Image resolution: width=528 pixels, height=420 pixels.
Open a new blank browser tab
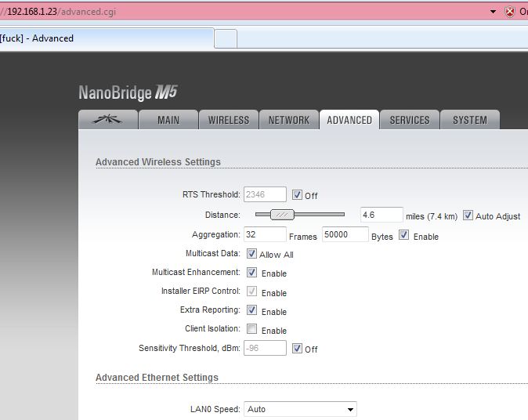(x=226, y=39)
